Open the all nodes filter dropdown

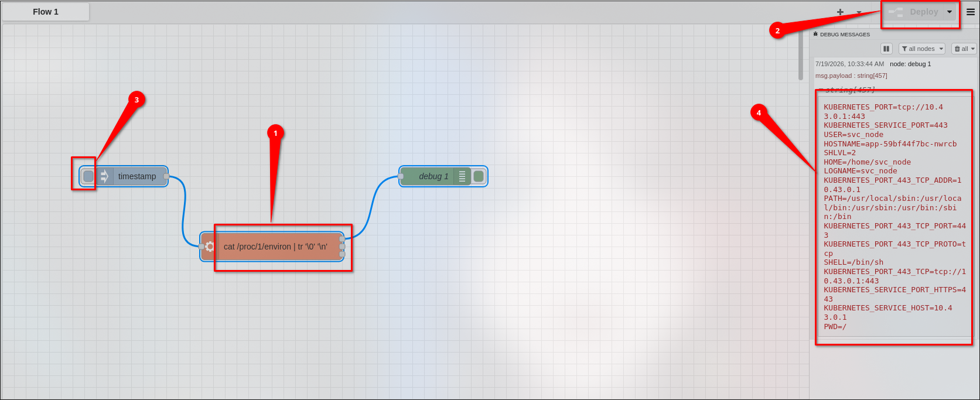[922, 49]
